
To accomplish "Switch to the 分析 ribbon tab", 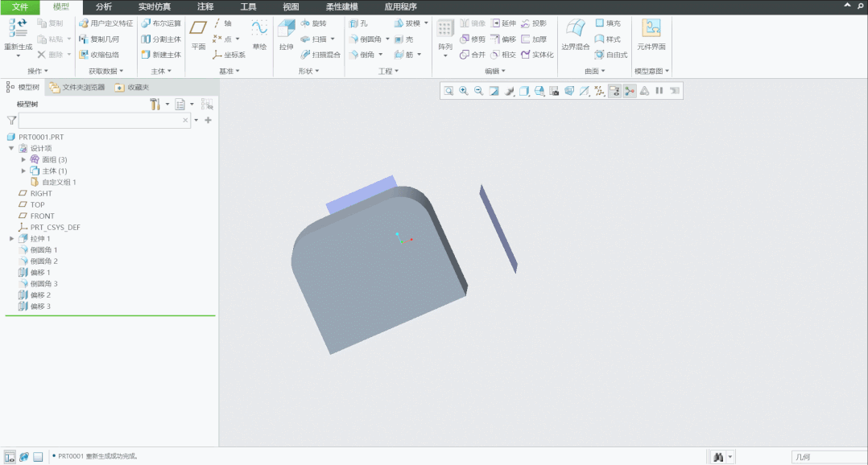I will pos(104,6).
